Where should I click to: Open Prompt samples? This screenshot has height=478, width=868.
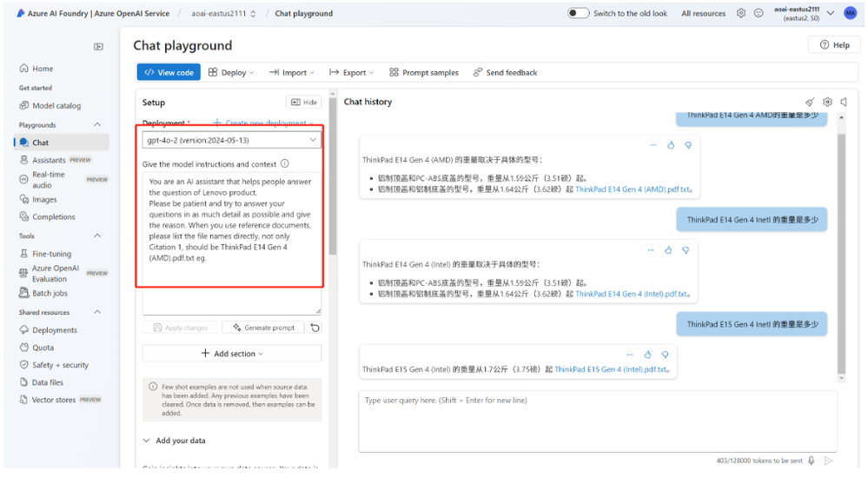click(424, 72)
